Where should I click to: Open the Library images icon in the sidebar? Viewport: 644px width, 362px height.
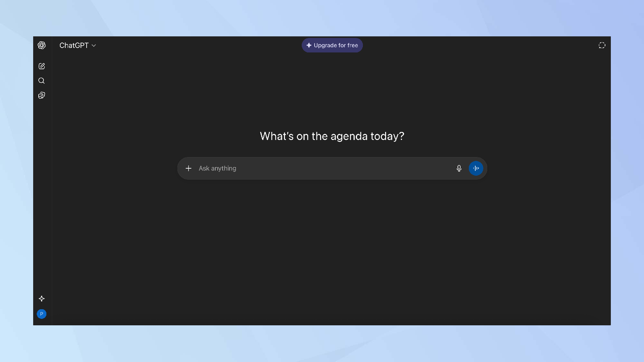pyautogui.click(x=42, y=95)
